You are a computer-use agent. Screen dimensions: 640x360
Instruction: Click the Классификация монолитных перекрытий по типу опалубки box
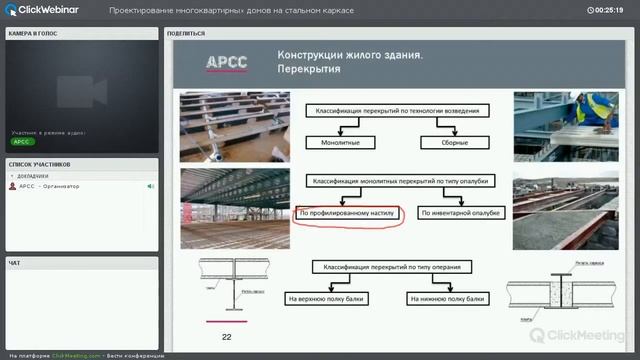click(400, 181)
